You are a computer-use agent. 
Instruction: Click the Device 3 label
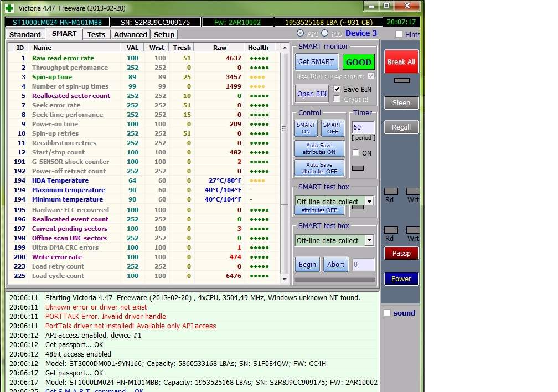coord(361,33)
